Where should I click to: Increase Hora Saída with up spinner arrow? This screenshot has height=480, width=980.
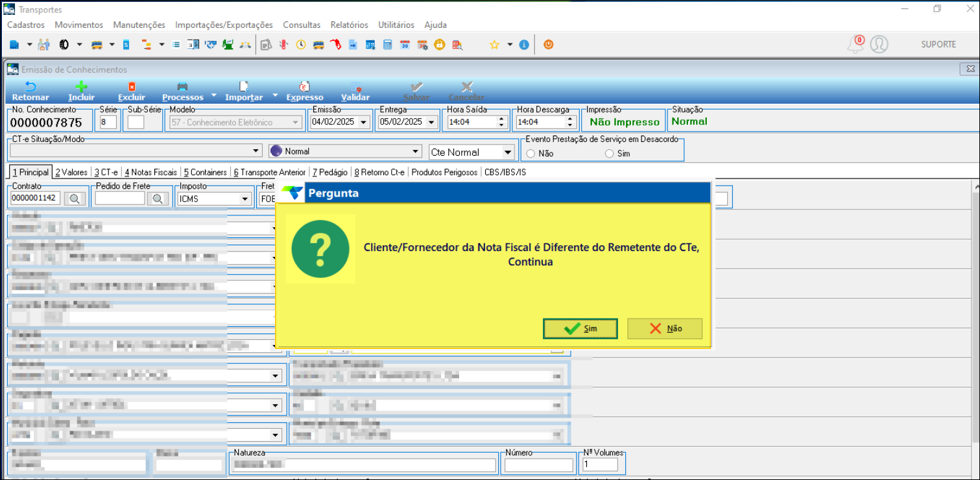501,119
